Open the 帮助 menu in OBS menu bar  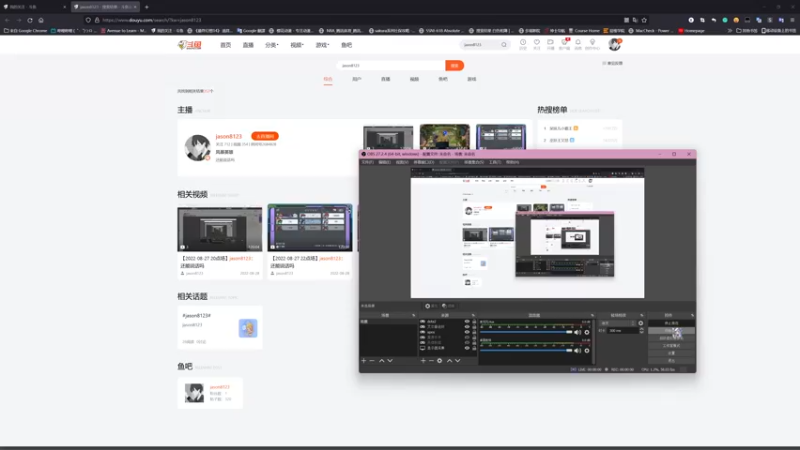pyautogui.click(x=512, y=162)
